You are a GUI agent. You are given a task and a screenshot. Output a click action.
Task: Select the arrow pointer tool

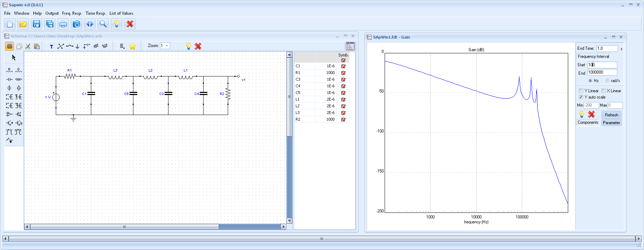coord(14,58)
